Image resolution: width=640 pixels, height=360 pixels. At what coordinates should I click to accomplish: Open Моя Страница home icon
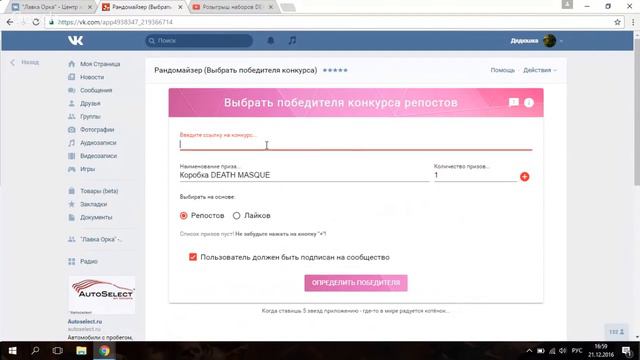click(x=72, y=64)
